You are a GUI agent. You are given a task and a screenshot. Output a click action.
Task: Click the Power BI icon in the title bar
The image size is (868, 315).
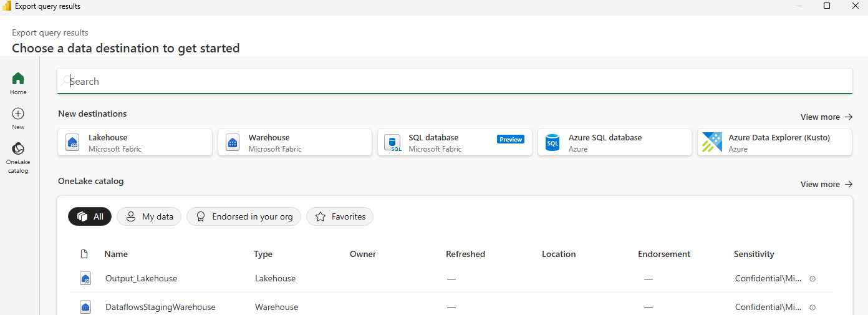coord(7,6)
